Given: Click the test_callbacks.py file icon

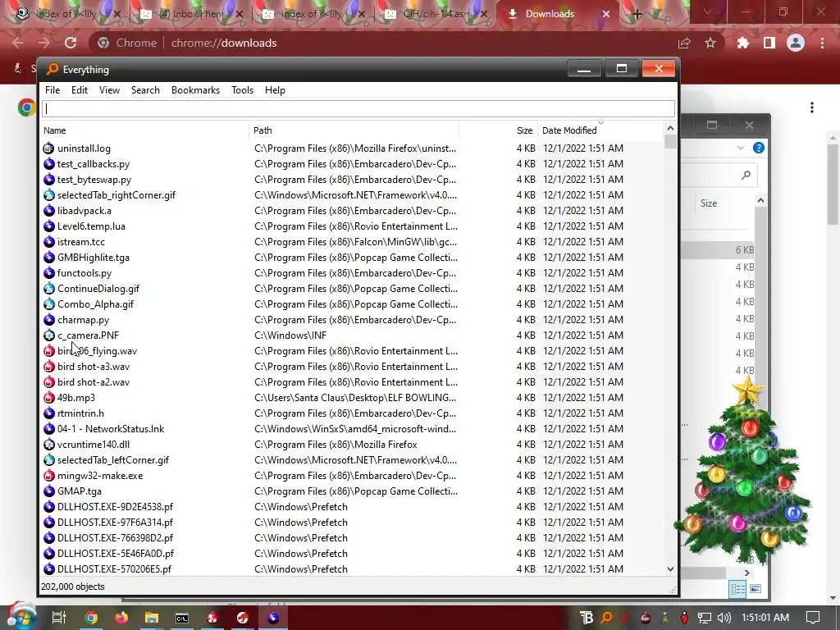Looking at the screenshot, I should click(48, 164).
